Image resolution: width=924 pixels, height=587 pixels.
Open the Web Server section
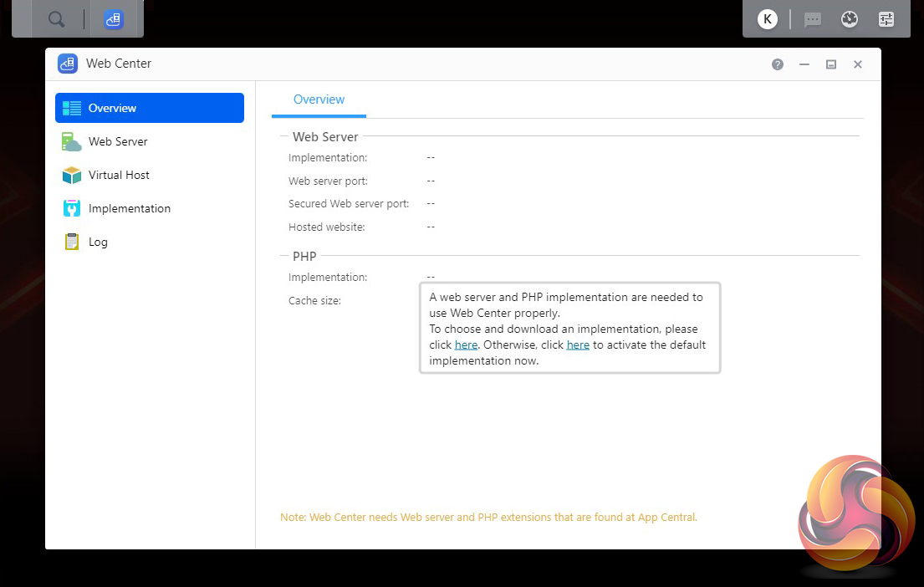(150, 141)
